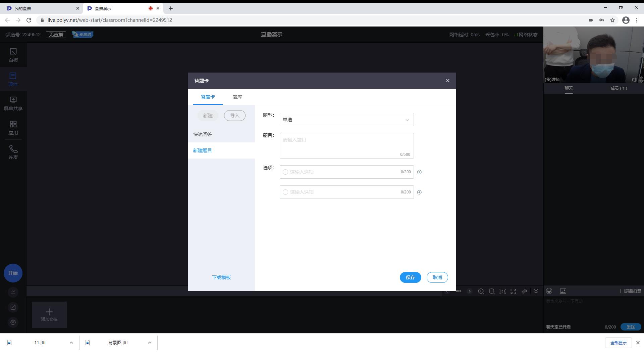
Task: Expand the 背景图.jfif download menu arrow
Action: pos(150,343)
